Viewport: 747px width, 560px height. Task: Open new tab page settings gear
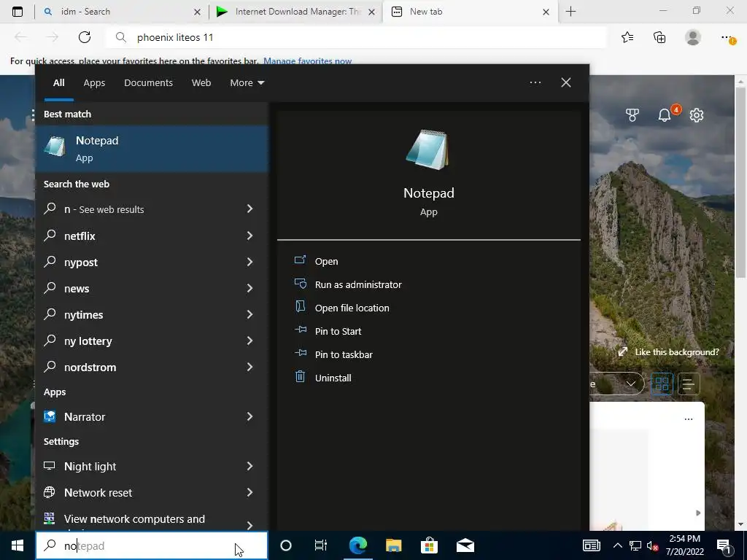point(696,114)
